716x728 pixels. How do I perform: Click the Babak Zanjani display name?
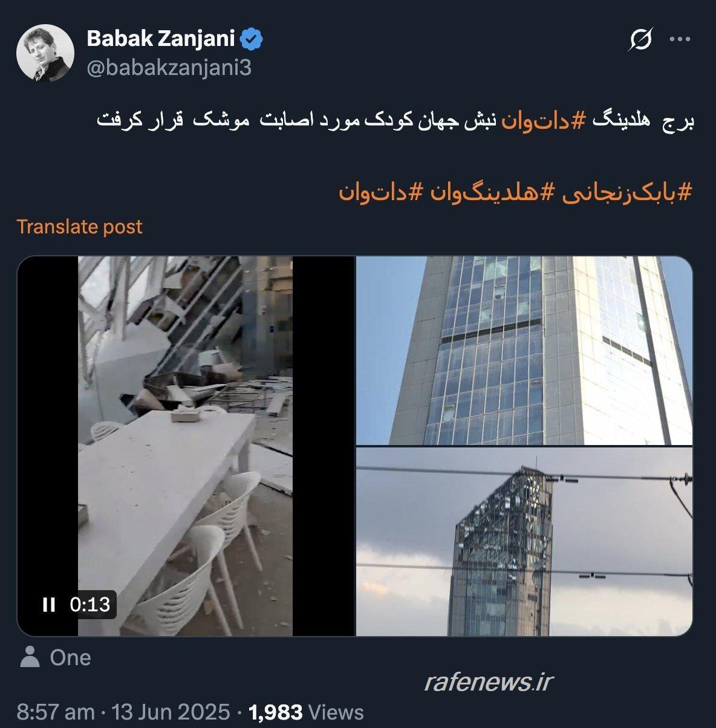coord(161,39)
